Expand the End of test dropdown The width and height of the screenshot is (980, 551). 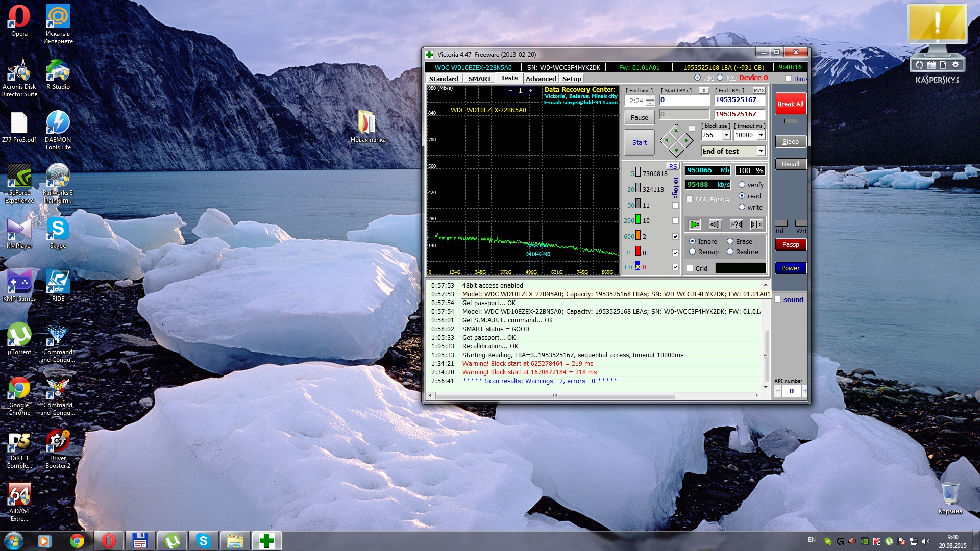click(x=761, y=151)
